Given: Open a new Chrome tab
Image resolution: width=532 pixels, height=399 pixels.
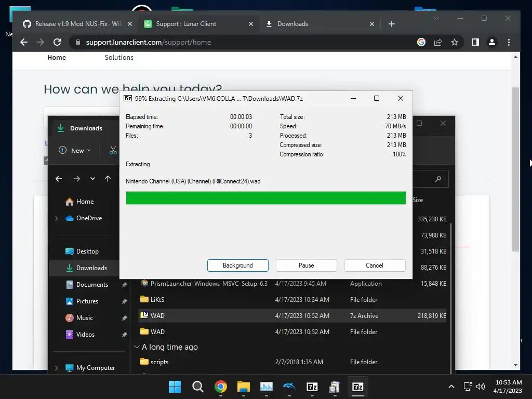Looking at the screenshot, I should tap(392, 24).
